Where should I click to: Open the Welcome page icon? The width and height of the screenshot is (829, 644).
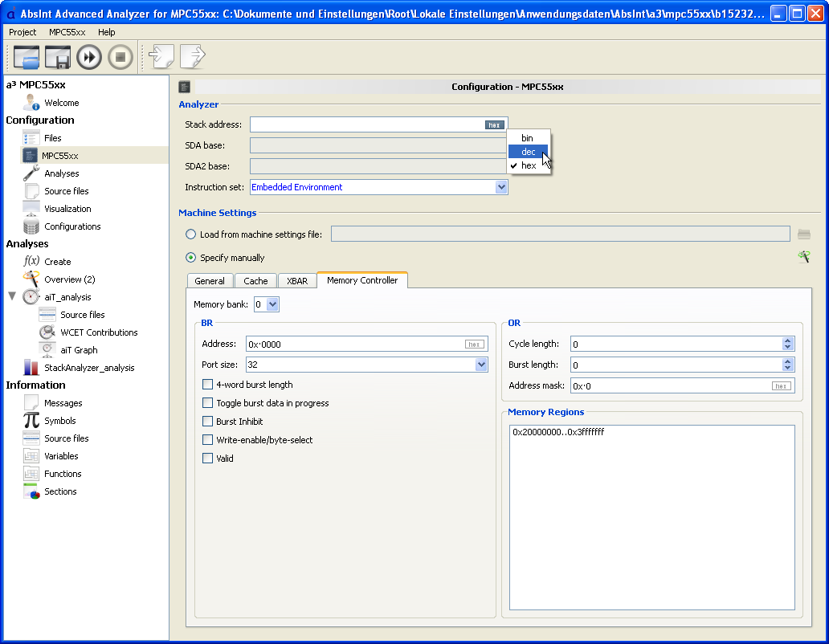tap(31, 103)
